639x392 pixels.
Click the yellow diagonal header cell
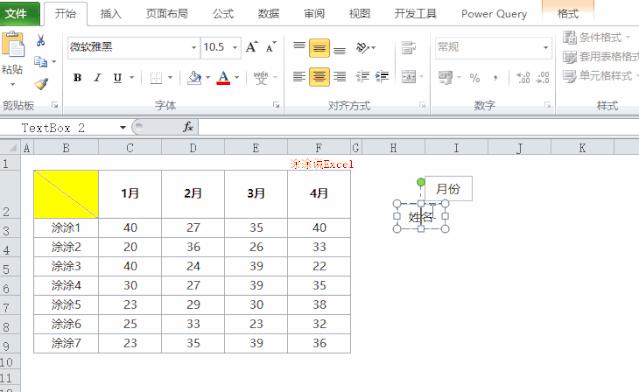click(x=66, y=194)
